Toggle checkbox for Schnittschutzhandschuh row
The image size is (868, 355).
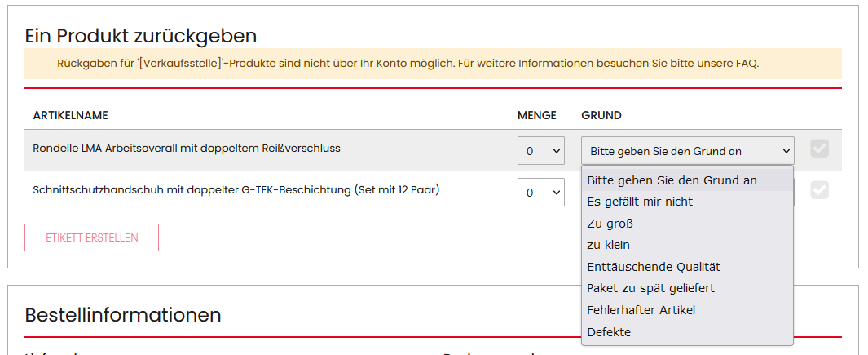(819, 191)
